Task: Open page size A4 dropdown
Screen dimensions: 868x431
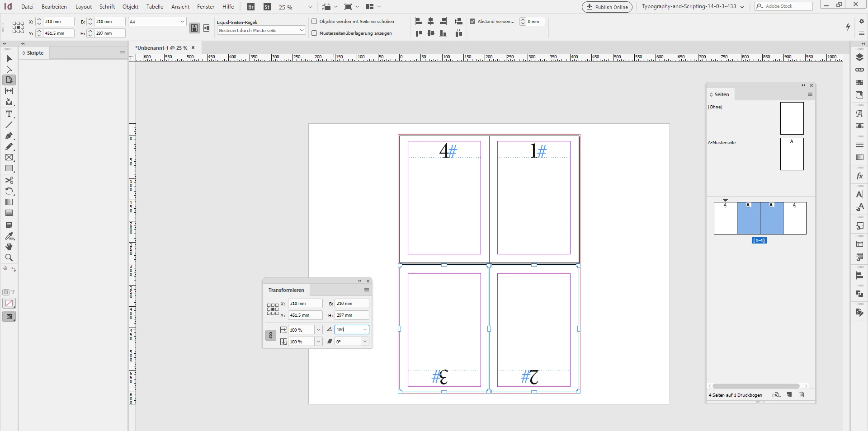Action: click(182, 22)
